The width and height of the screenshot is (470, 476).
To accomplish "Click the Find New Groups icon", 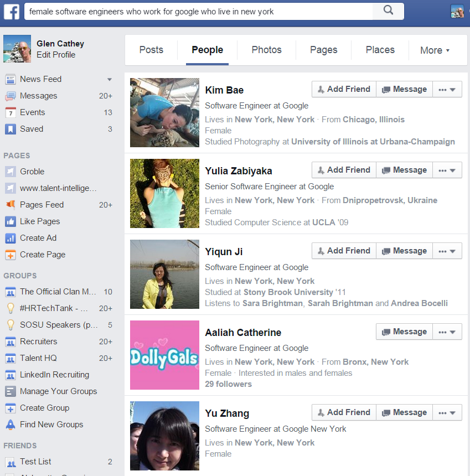I will pos(11,425).
